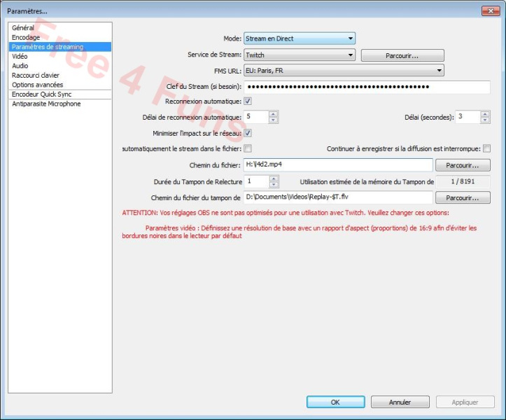Screen dimensions: 506x420
Task: Increase the Délai de reconnexion automatique value
Action: click(x=274, y=113)
